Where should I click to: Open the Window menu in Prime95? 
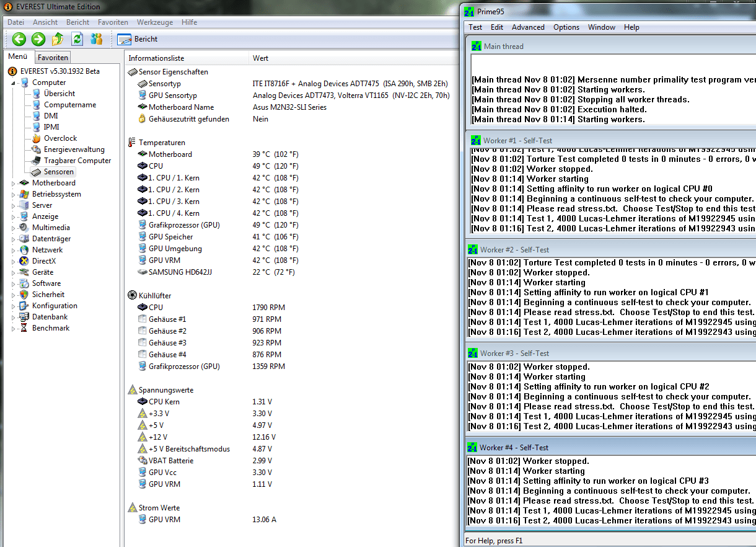602,27
